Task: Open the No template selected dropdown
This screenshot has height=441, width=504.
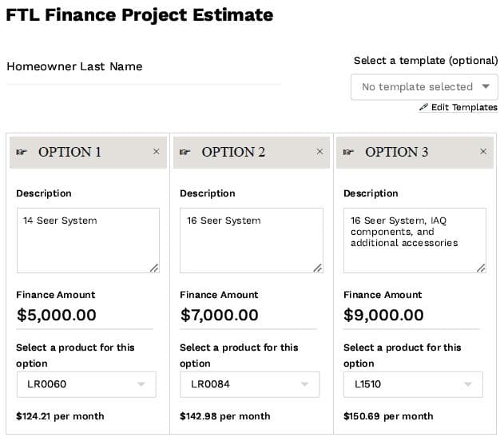Action: [x=424, y=87]
